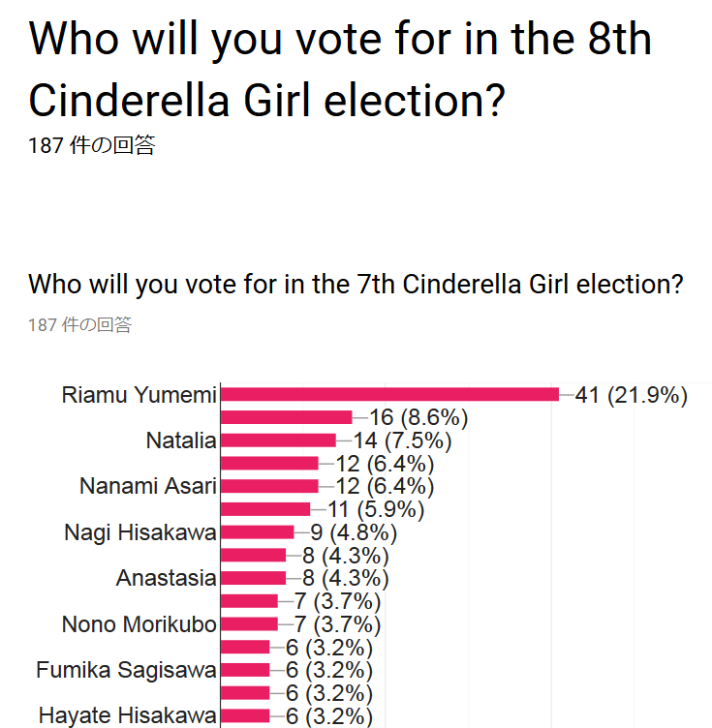This screenshot has width=712, height=728.
Task: Click the 14 (7.5%) value label
Action: 403,440
